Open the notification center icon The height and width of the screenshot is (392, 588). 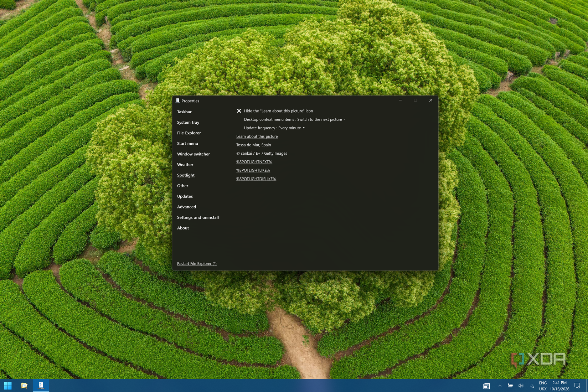tap(577, 386)
